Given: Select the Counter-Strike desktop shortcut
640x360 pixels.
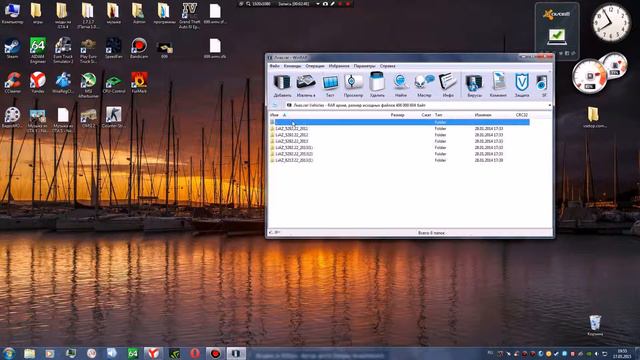Looking at the screenshot, I should (113, 118).
